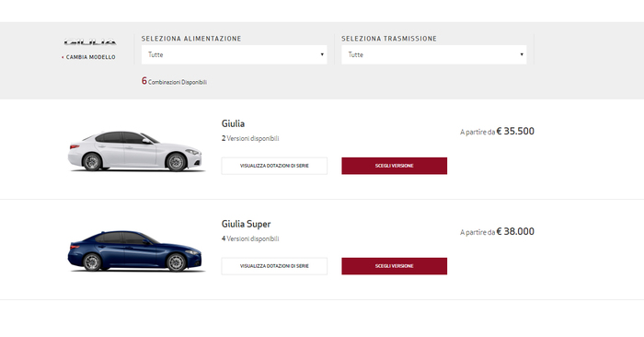The width and height of the screenshot is (644, 337).
Task: Click the 4 Versioni disponibili text
Action: click(250, 238)
